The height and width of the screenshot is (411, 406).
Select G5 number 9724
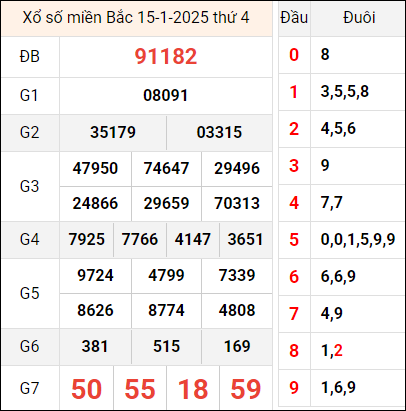[x=95, y=275]
